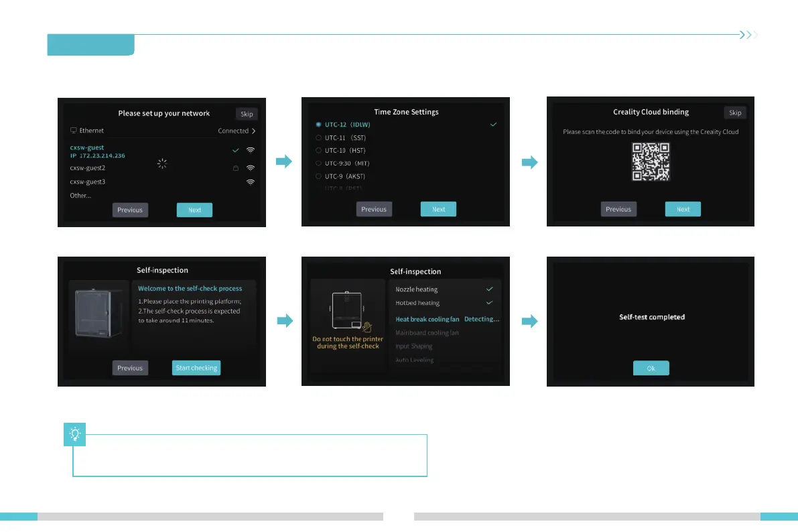This screenshot has height=532, width=798.
Task: Click the Detecting... status text
Action: (482, 319)
